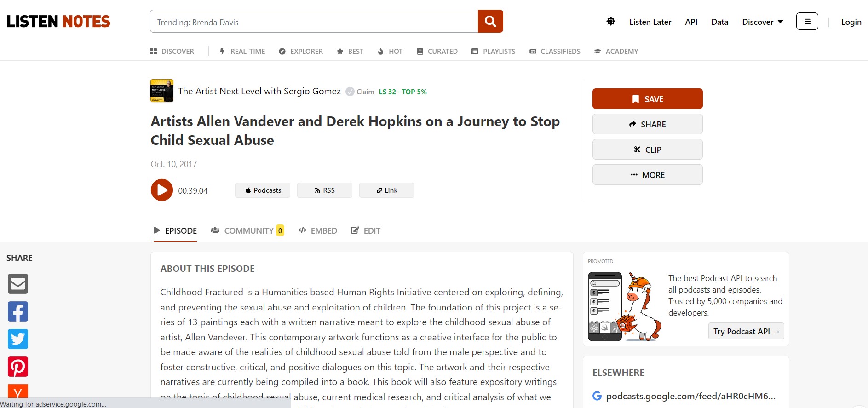Image resolution: width=868 pixels, height=408 pixels.
Task: Switch to the COMMUNITY tab
Action: 247,230
